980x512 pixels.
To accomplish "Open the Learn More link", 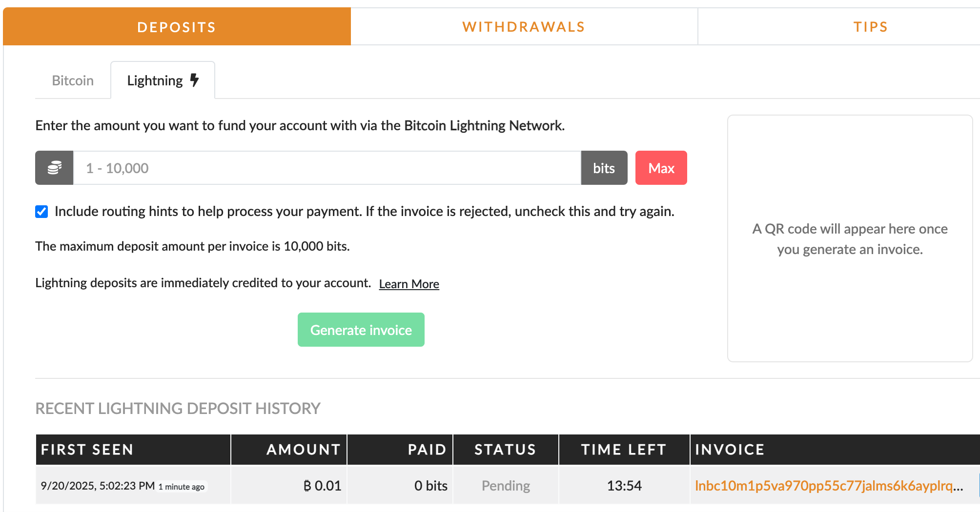I will click(x=409, y=284).
